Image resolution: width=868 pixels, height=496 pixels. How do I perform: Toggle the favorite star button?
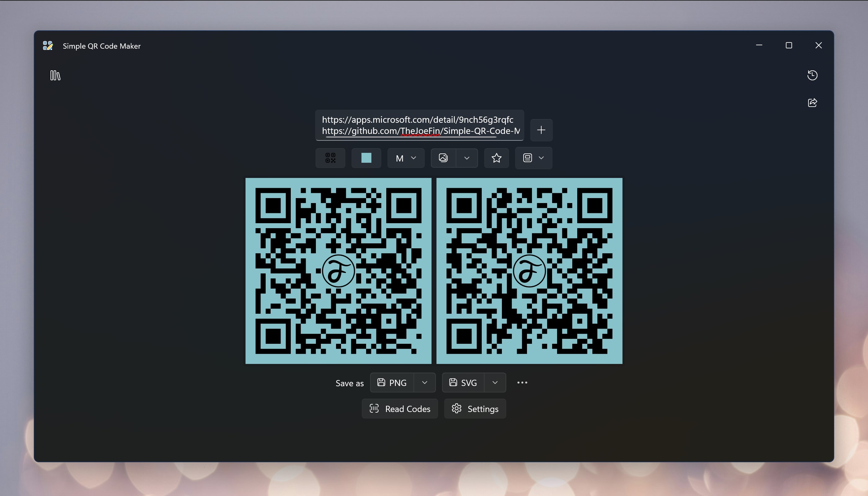pos(496,158)
